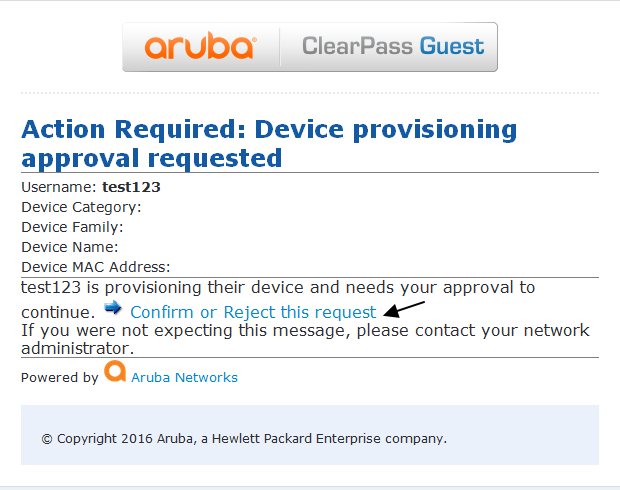Select the username value test123
Viewport: 620px width, 490px height.
pyautogui.click(x=131, y=187)
